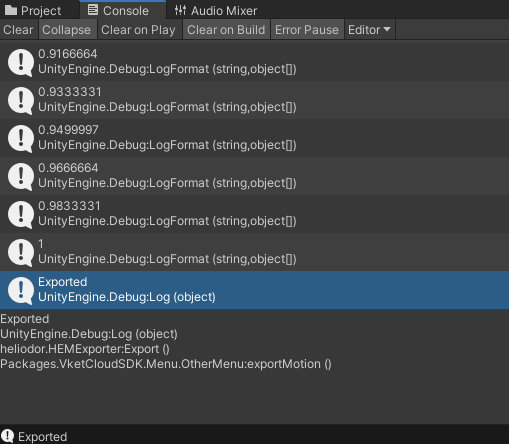Click the Project tab folder icon

(11, 10)
